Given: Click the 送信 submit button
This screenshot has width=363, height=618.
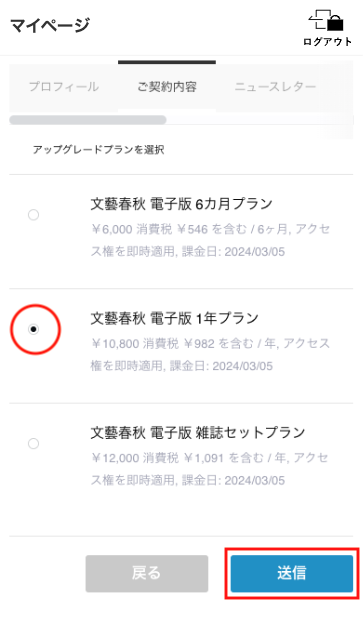Looking at the screenshot, I should 292,573.
